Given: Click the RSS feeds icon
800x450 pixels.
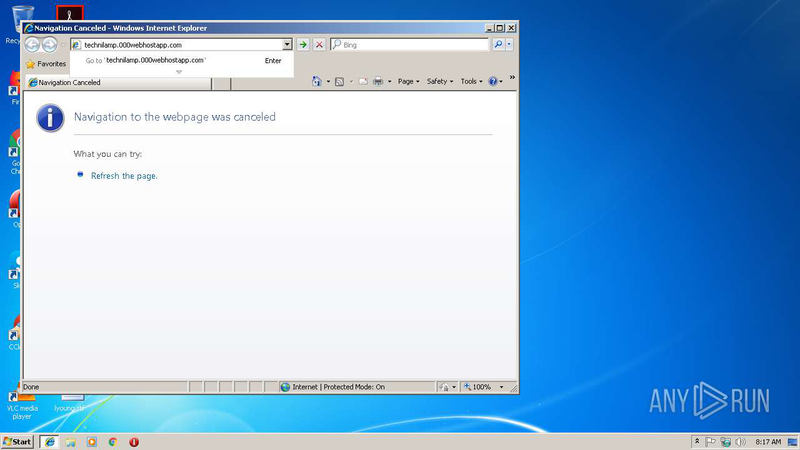Looking at the screenshot, I should pos(340,82).
